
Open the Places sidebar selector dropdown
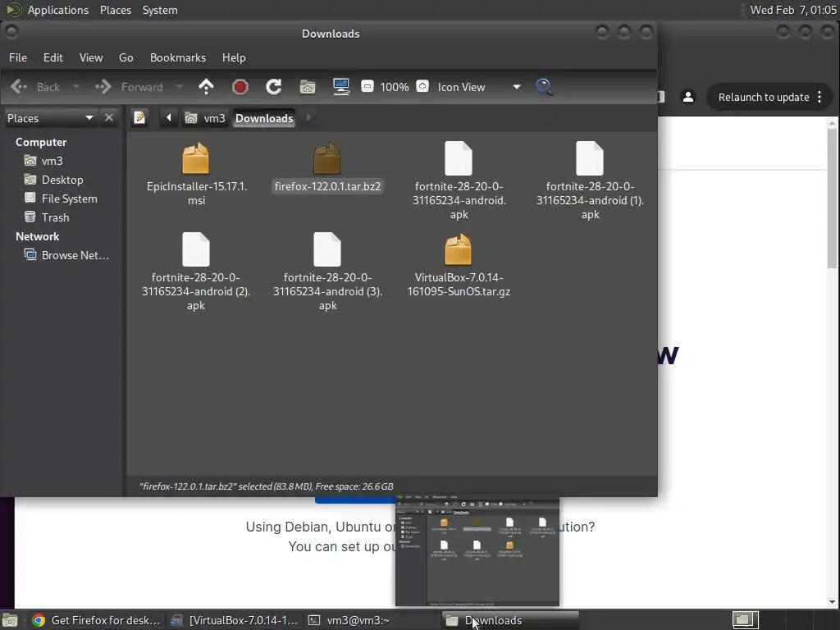[50, 118]
